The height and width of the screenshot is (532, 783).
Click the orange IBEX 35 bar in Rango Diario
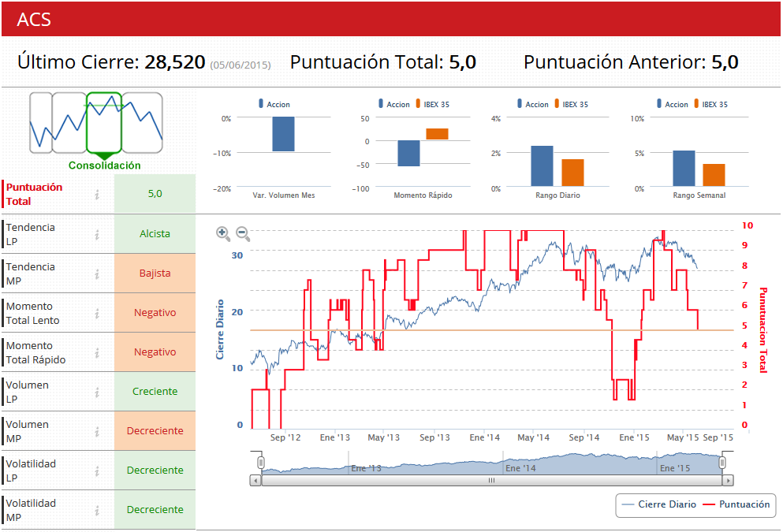(x=572, y=173)
